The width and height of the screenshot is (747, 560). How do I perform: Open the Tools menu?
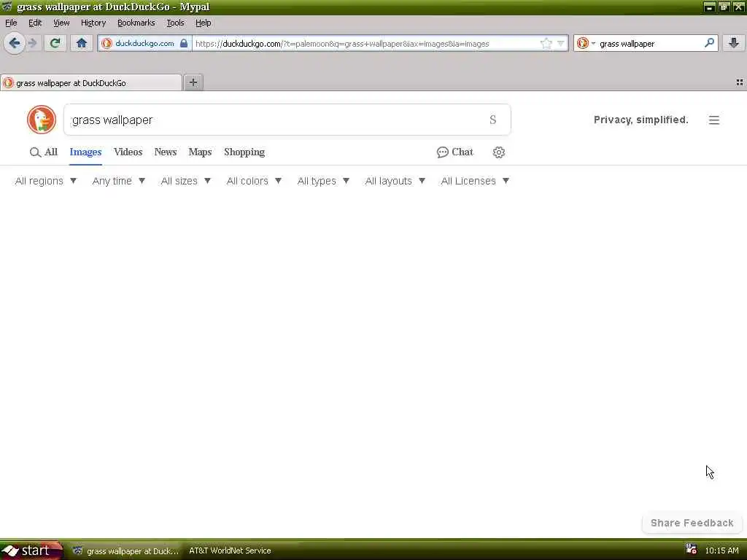tap(175, 23)
